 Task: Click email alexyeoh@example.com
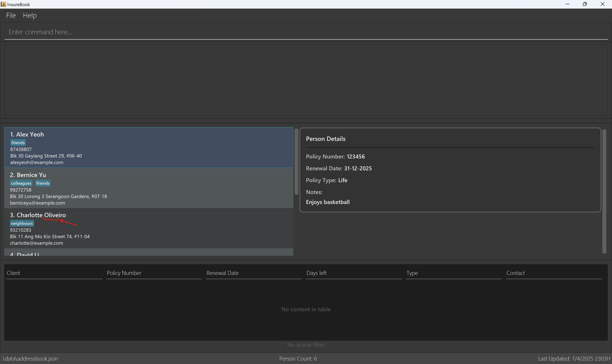37,162
